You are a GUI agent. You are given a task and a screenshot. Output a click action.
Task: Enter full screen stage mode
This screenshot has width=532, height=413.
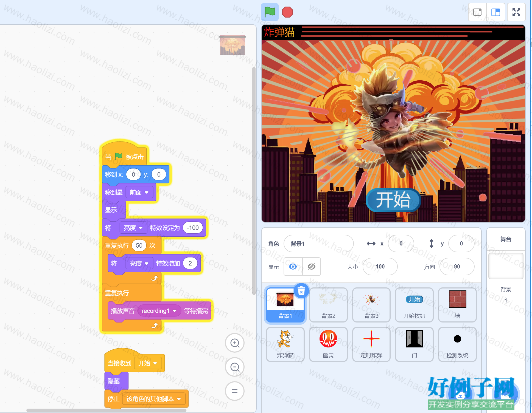tap(516, 12)
